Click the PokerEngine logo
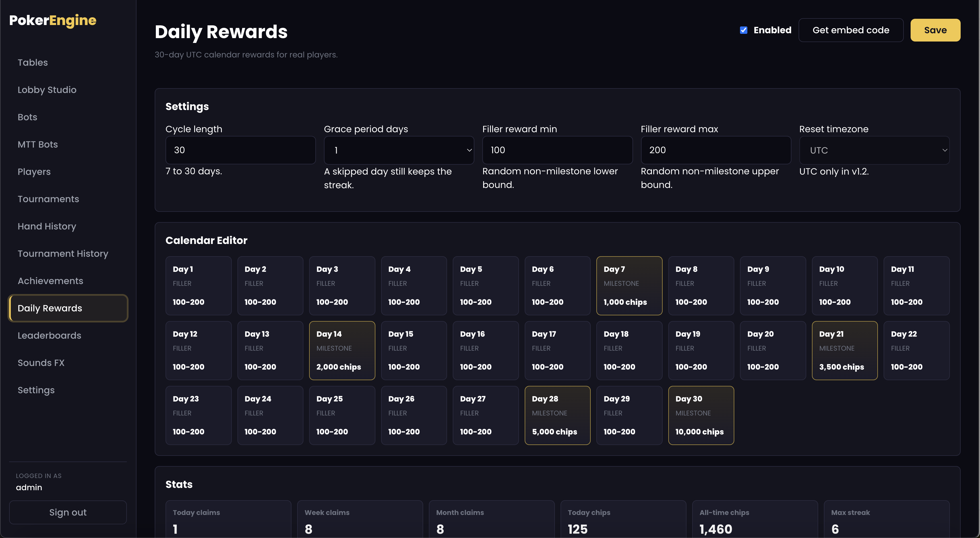 click(x=53, y=20)
